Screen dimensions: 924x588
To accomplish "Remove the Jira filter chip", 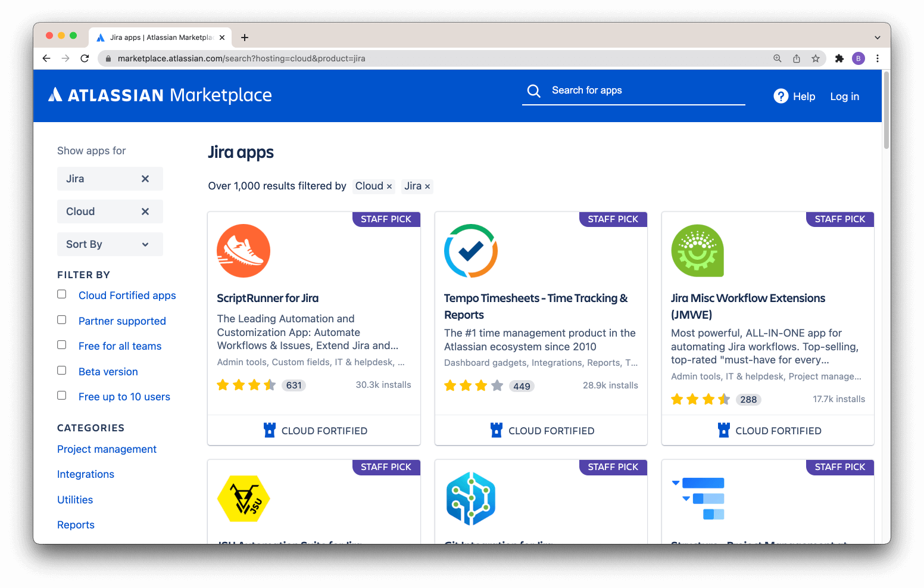I will [x=427, y=186].
